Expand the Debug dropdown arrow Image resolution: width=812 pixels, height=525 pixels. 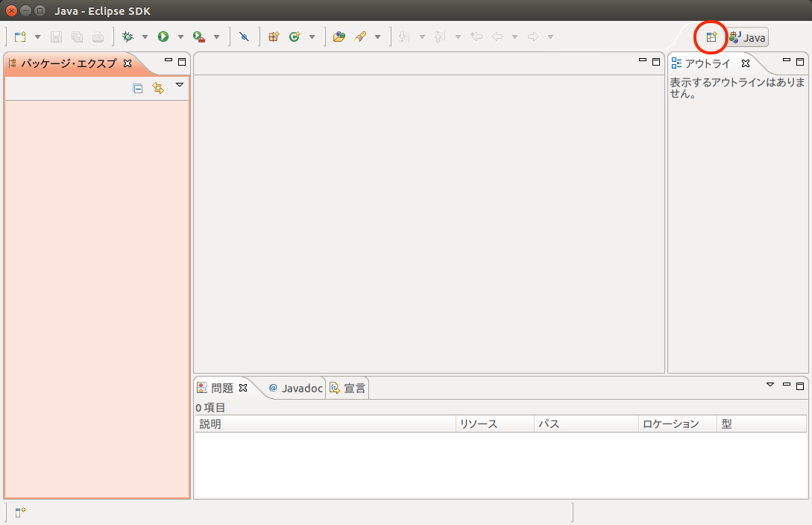point(145,37)
